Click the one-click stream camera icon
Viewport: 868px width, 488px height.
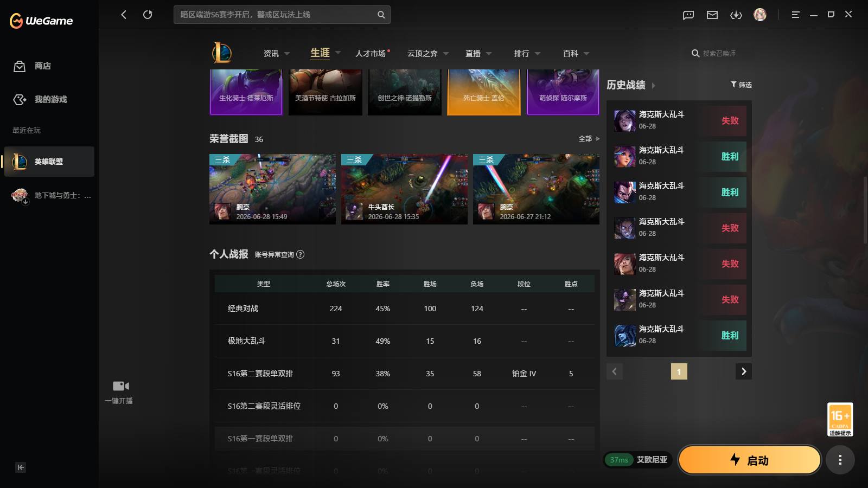(x=120, y=386)
